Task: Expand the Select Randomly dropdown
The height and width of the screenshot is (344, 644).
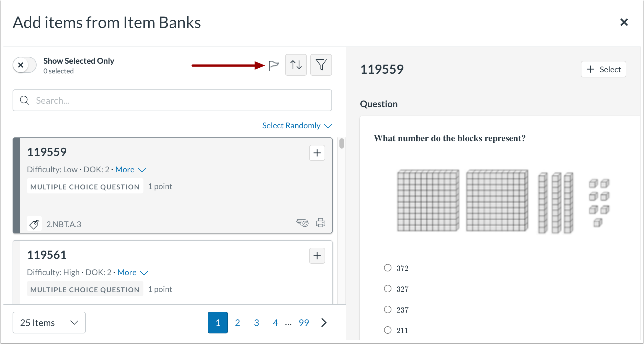Action: 297,126
